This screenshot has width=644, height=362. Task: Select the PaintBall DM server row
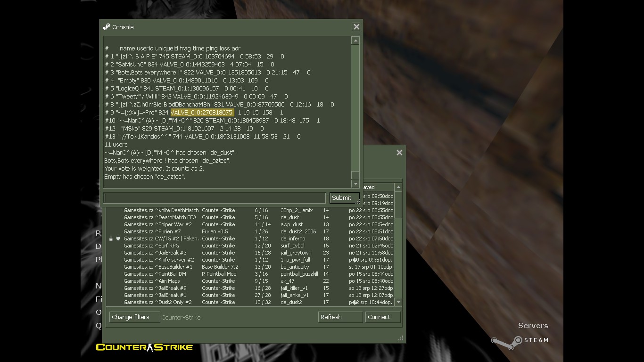(x=250, y=274)
